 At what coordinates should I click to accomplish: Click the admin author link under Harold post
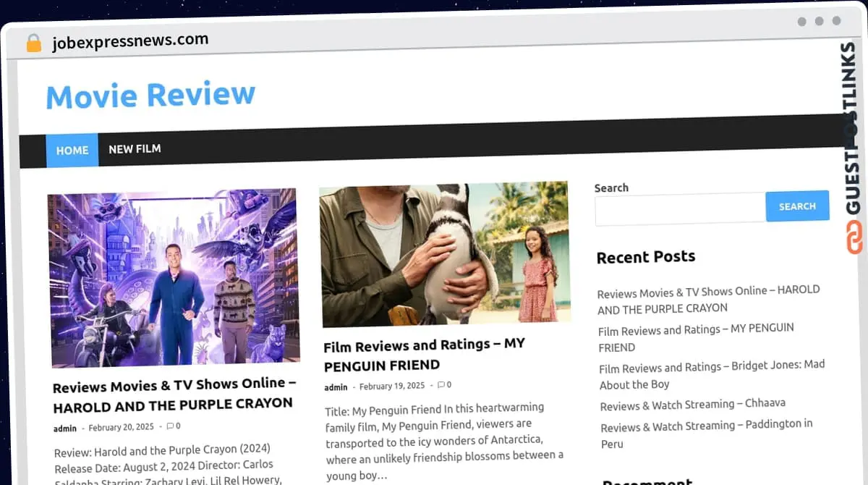click(64, 427)
